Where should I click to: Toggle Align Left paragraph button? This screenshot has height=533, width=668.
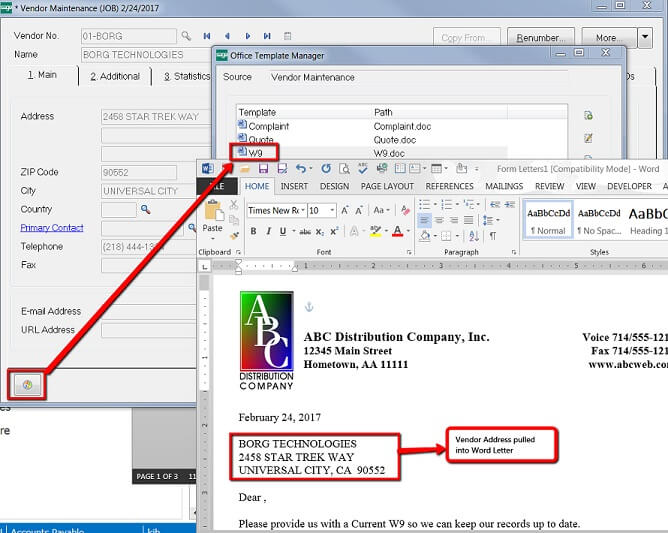coord(424,220)
